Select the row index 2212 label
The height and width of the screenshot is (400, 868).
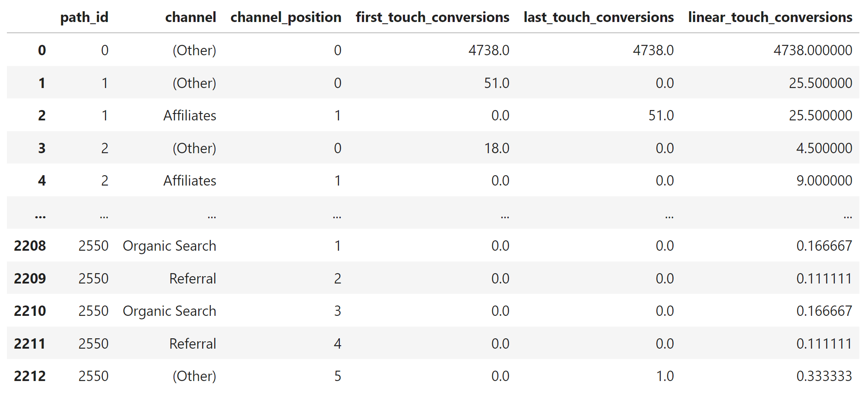pyautogui.click(x=30, y=376)
